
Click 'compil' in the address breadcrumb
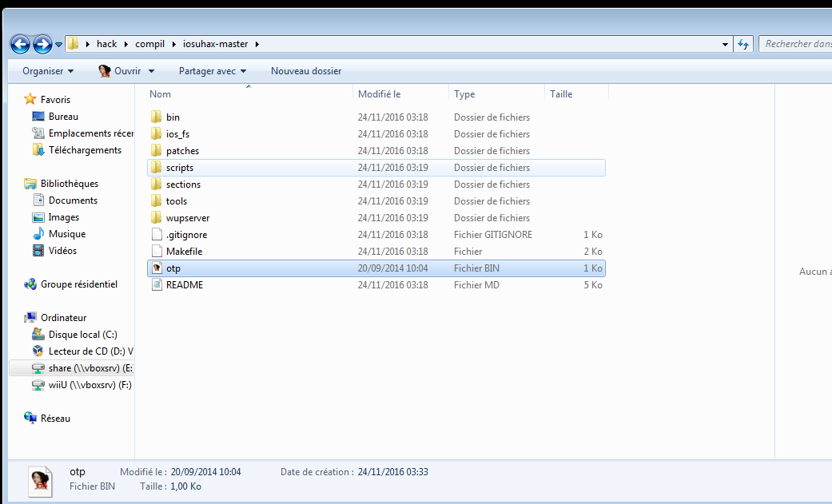click(x=149, y=44)
